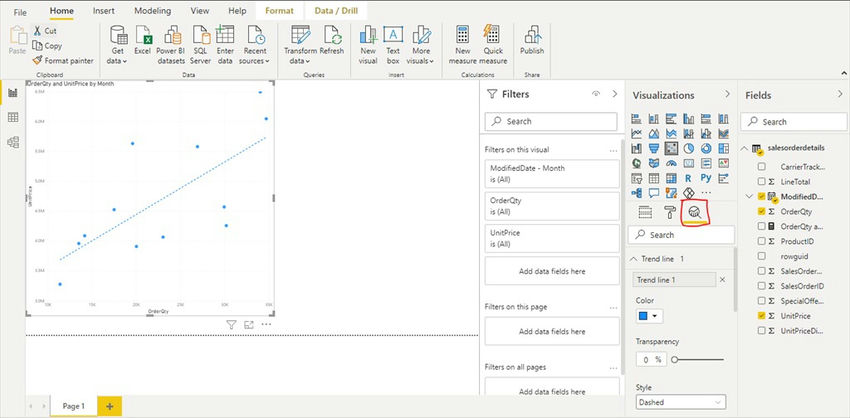Click the Publish button
This screenshot has width=850, height=418.
pyautogui.click(x=532, y=41)
